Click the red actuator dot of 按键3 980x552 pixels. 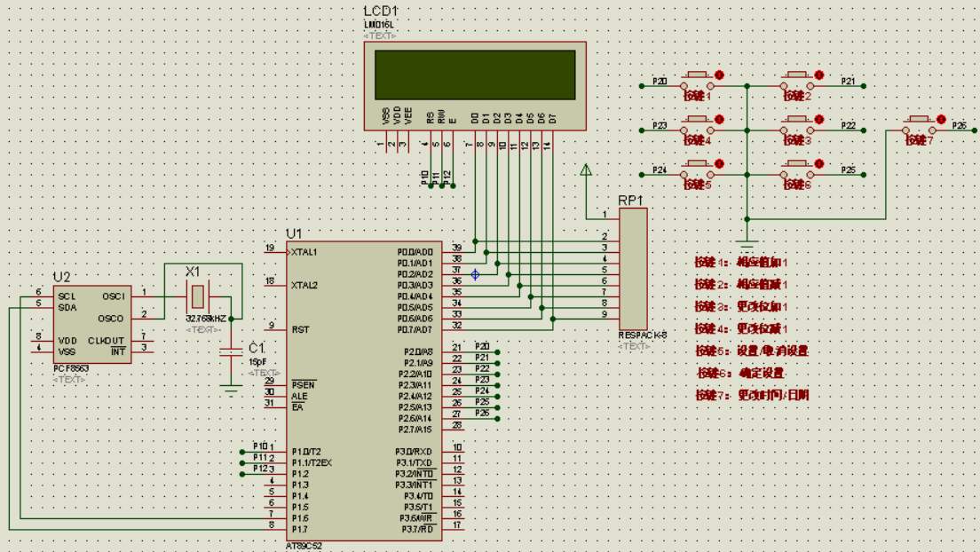[819, 120]
